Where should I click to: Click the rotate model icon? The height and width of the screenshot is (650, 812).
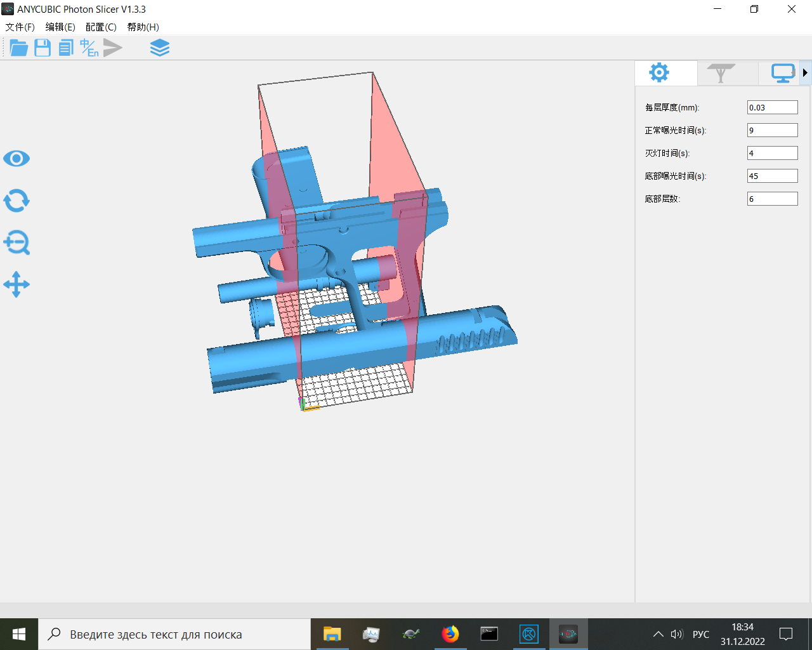[16, 201]
